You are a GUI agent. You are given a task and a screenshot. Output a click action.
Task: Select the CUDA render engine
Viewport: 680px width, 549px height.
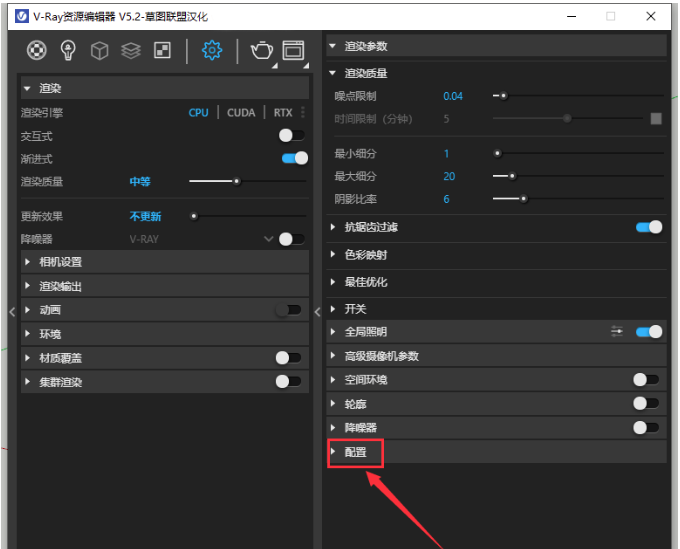click(241, 113)
